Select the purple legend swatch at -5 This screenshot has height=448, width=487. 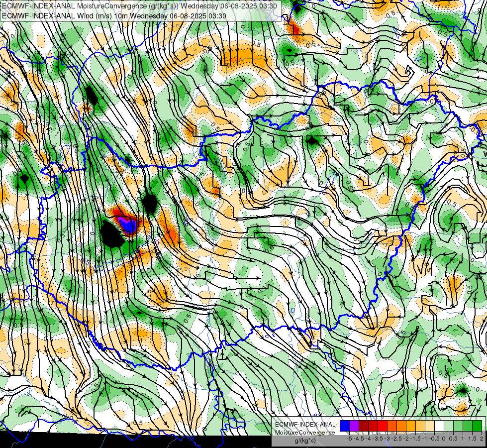click(x=354, y=426)
